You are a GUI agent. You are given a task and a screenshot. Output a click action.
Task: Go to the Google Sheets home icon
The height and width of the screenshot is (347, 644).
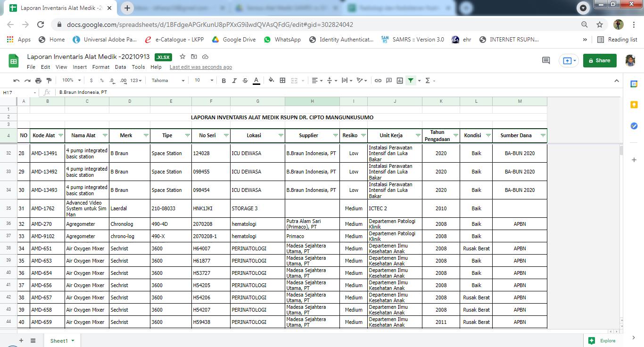point(14,61)
